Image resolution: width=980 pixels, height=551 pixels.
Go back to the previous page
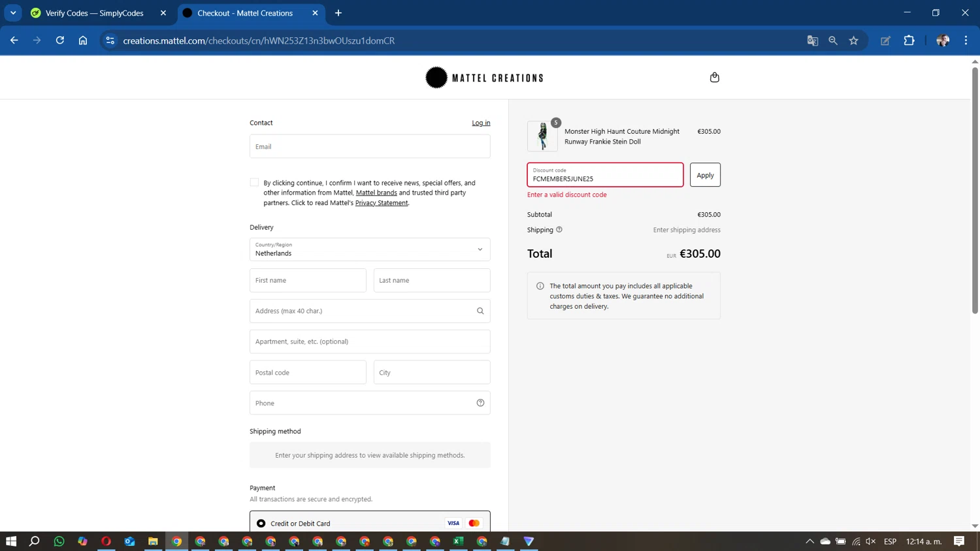[14, 40]
